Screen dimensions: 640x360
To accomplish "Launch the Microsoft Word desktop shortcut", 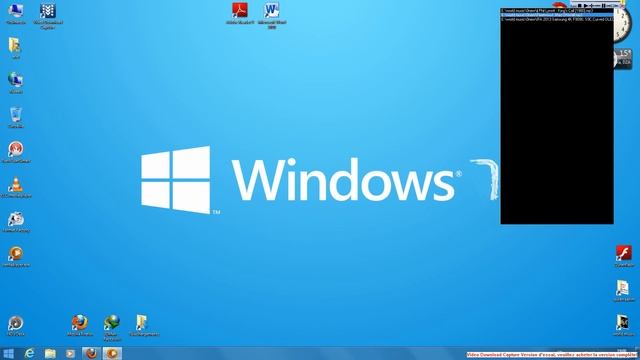I will pos(272,16).
